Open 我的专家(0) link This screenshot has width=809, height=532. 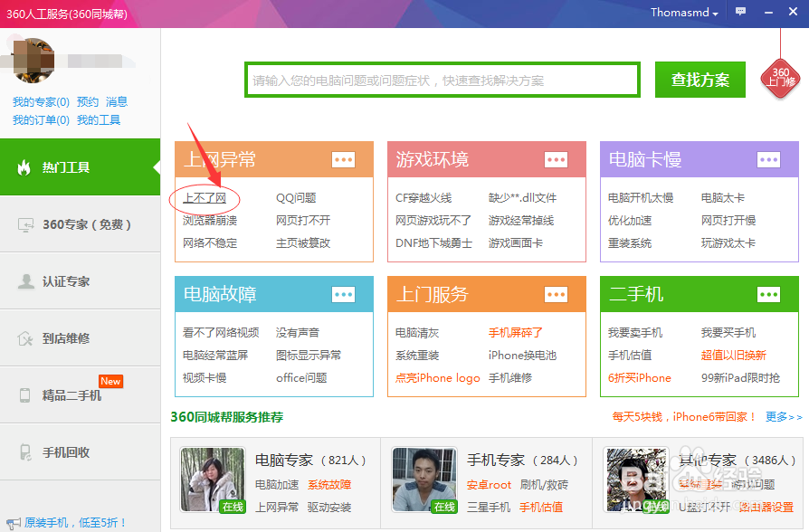[41, 101]
